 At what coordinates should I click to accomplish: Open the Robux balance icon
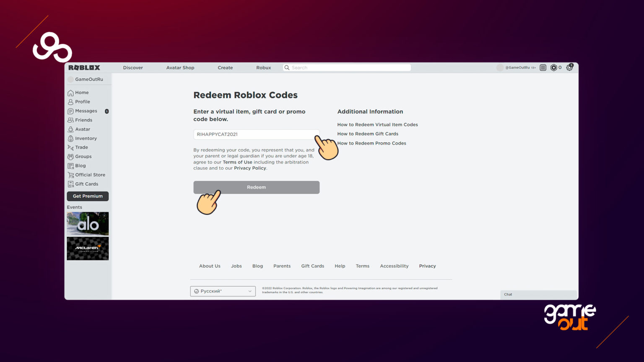553,67
